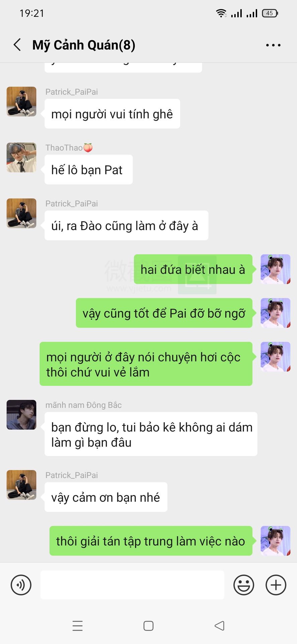Tap own avatar next to 'hai đứa biết nhau à'
297x644 pixels.
click(x=276, y=269)
